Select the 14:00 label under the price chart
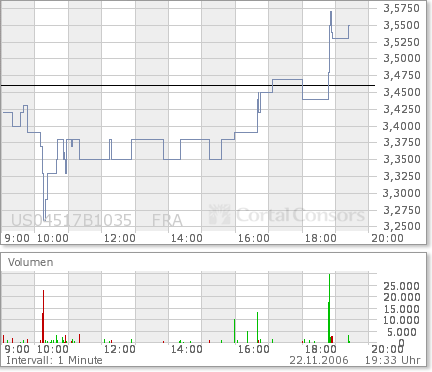Screen dimensions: 432x372 click(x=187, y=238)
